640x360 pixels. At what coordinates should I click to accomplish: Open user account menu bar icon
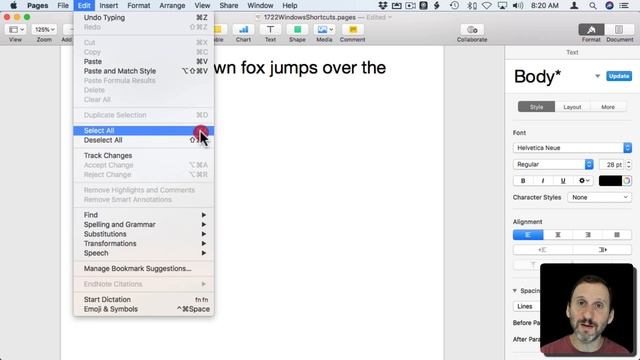[574, 5]
